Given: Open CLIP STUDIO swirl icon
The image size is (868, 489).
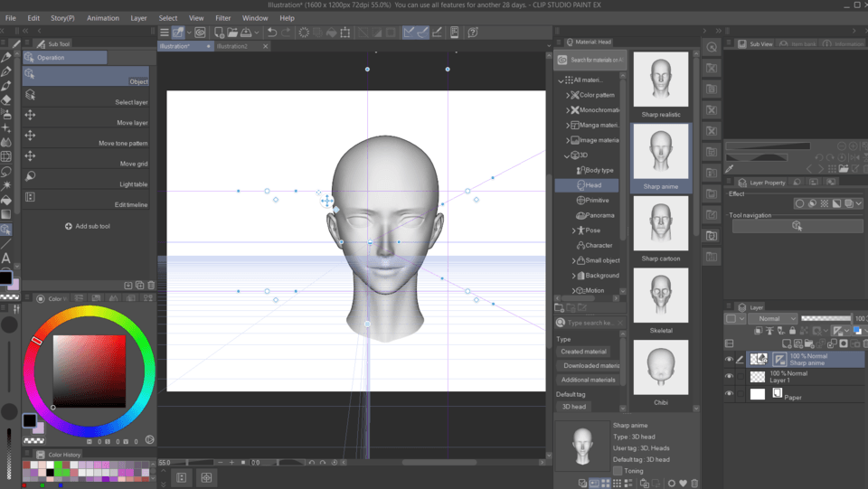Looking at the screenshot, I should coord(200,33).
